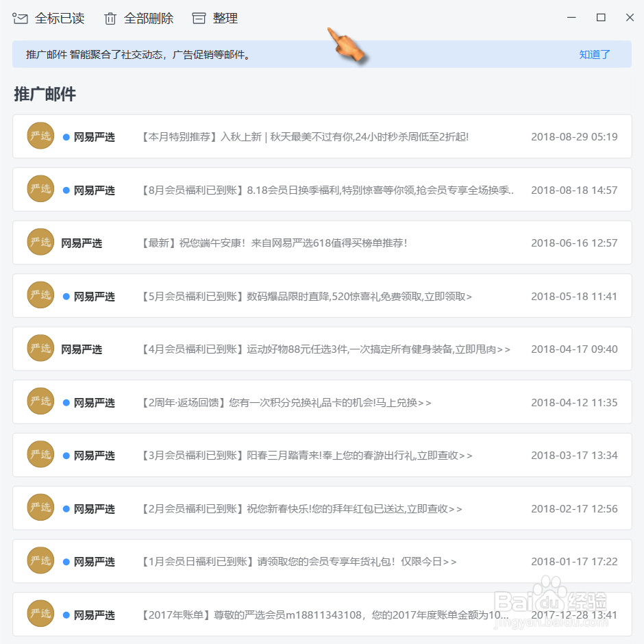Click date 2018-08-29 05:19
Image resolution: width=644 pixels, height=644 pixels.
coord(574,137)
